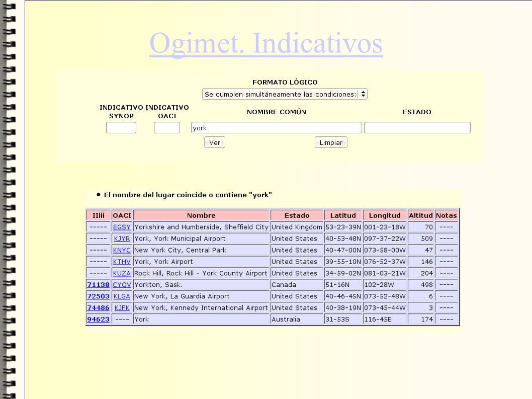Select altitude value 498
The width and height of the screenshot is (532, 399).
pyautogui.click(x=421, y=285)
